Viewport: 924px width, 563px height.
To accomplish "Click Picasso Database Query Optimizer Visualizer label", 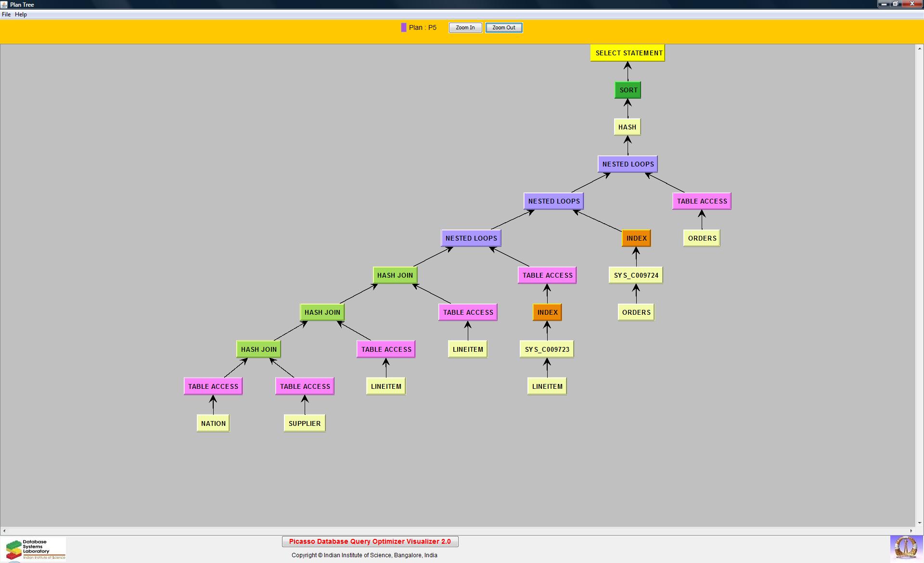I will 370,541.
